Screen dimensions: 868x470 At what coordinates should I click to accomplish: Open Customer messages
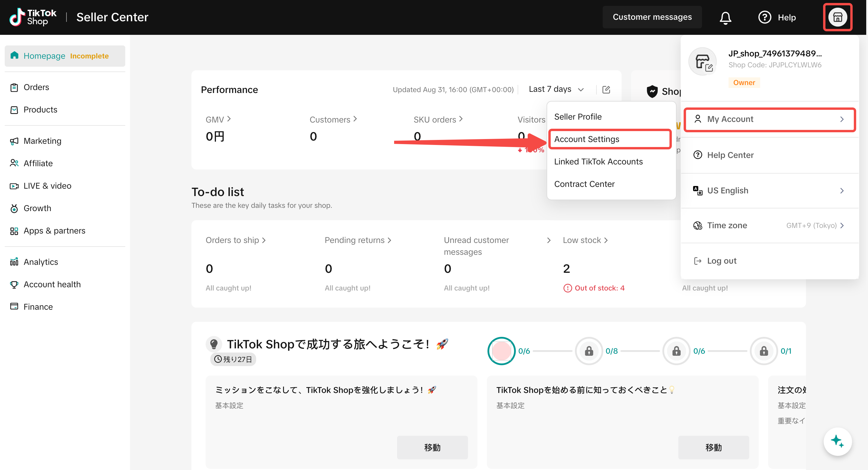point(652,17)
